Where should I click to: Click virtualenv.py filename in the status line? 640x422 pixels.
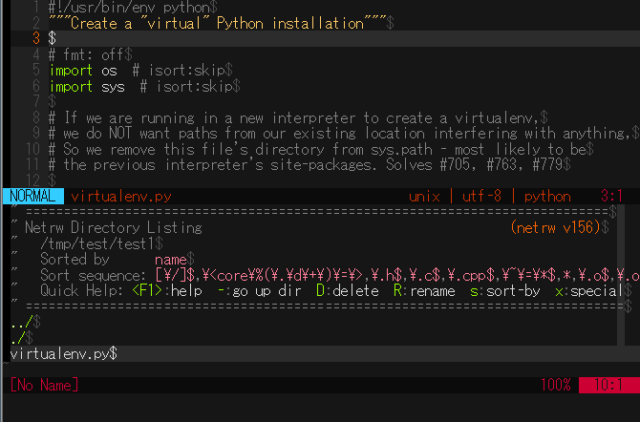(121, 196)
